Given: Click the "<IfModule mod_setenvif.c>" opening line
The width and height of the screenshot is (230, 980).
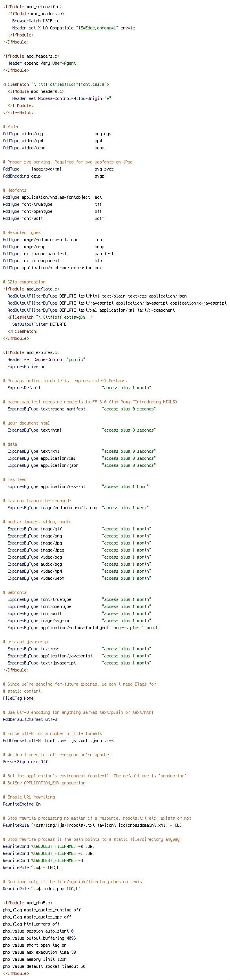Looking at the screenshot, I should (x=32, y=7).
